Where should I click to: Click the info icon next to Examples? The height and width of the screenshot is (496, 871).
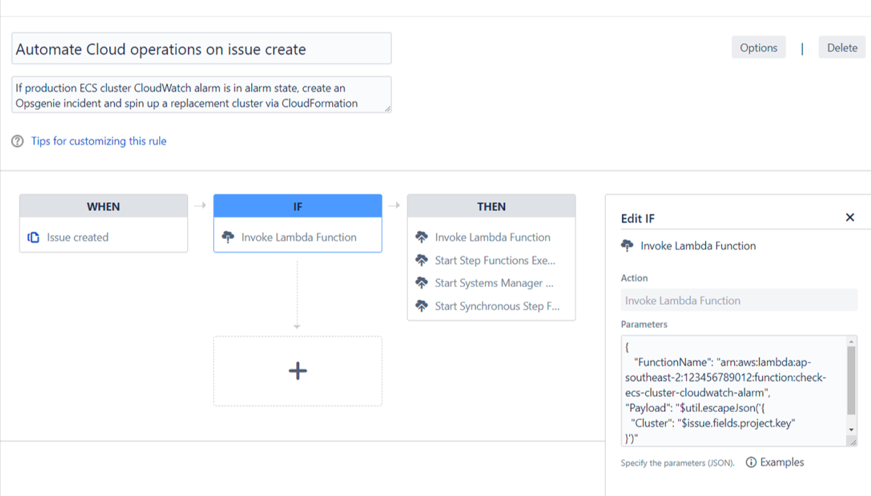[751, 463]
